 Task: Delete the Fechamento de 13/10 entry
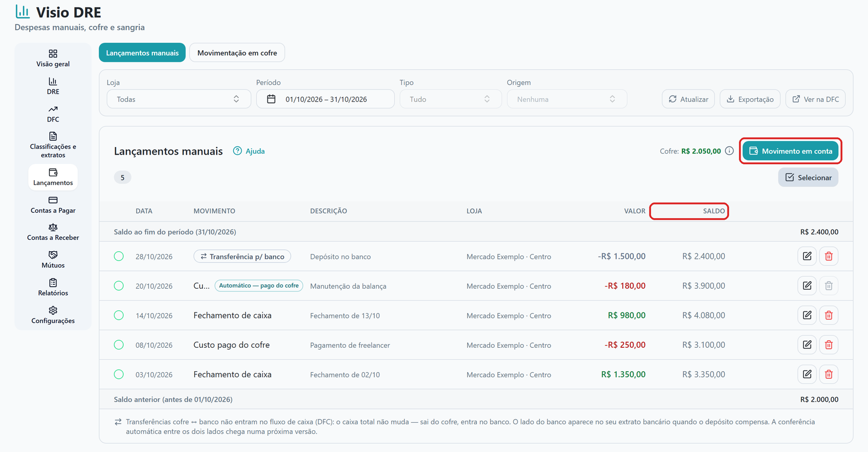828,315
